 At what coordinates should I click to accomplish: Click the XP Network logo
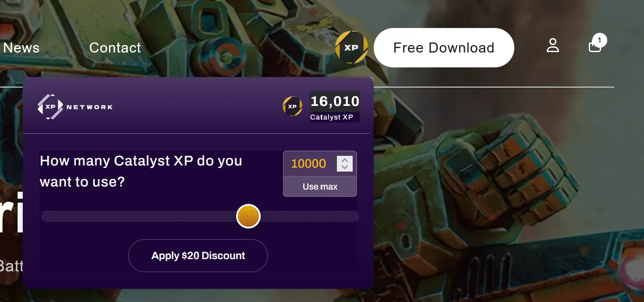[x=75, y=107]
